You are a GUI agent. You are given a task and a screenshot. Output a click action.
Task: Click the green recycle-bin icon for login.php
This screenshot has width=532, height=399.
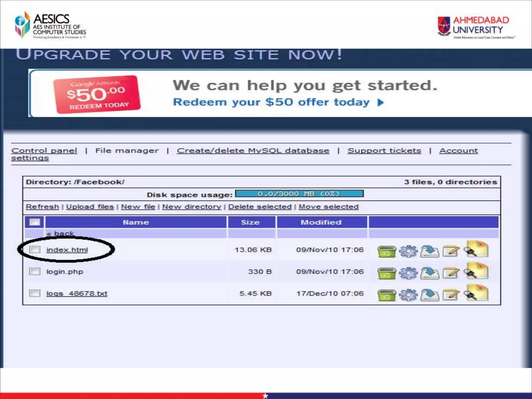pyautogui.click(x=387, y=273)
